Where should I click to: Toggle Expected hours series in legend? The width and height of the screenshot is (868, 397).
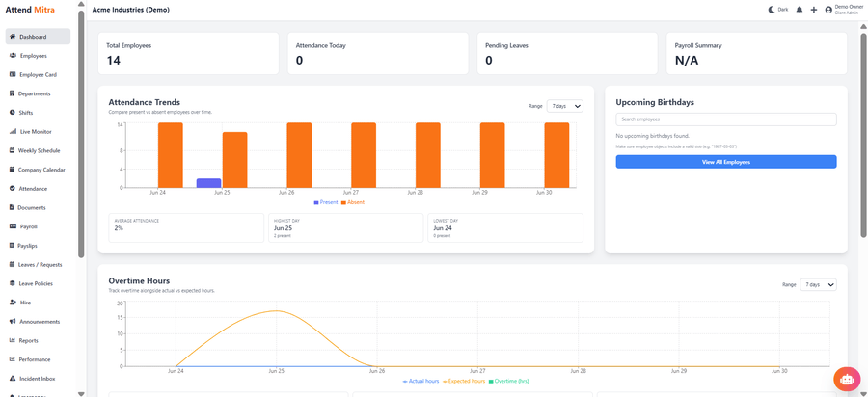click(x=465, y=381)
